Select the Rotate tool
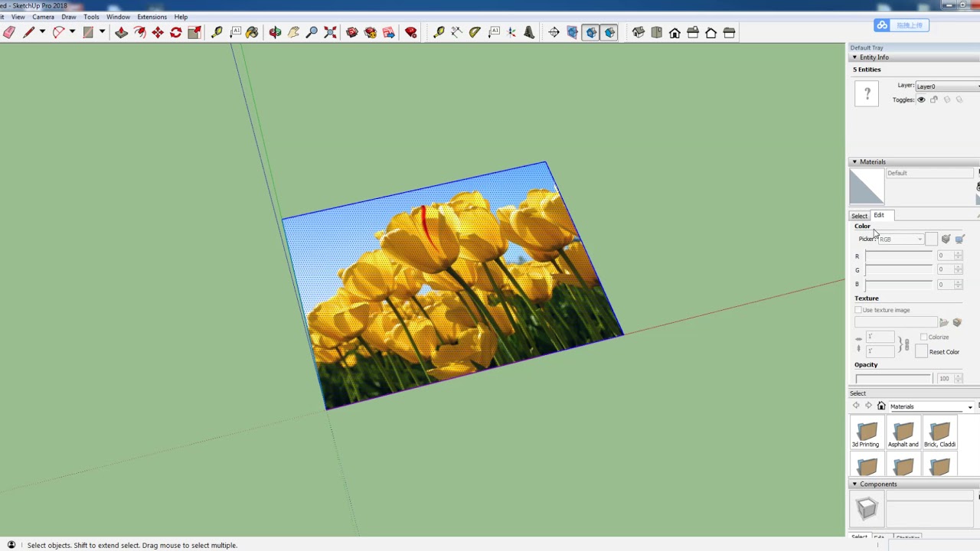 click(x=176, y=32)
